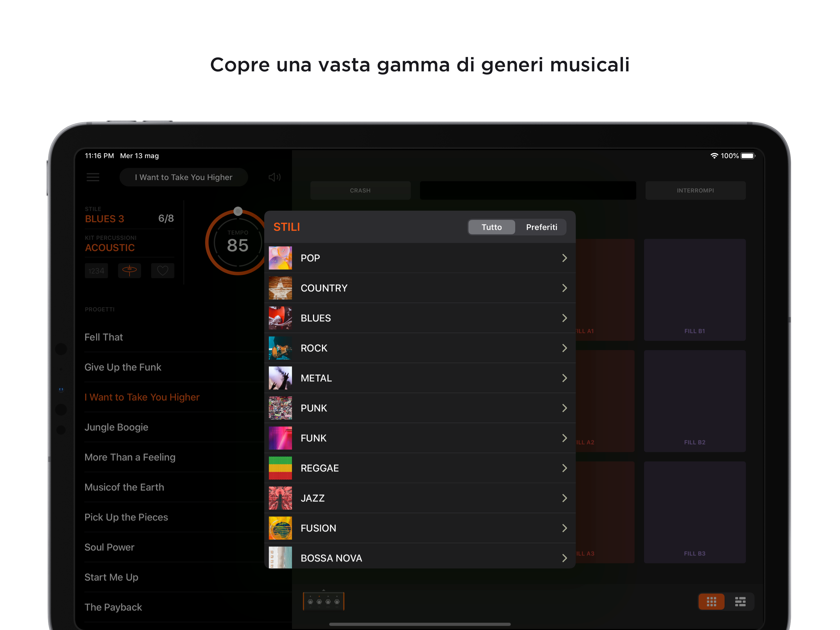
Task: Click the song title pill field
Action: [x=184, y=177]
